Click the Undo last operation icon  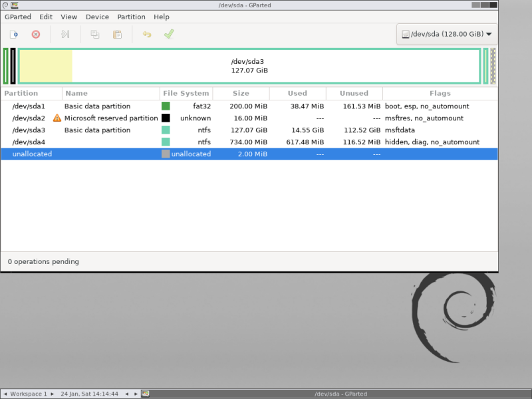(x=147, y=35)
